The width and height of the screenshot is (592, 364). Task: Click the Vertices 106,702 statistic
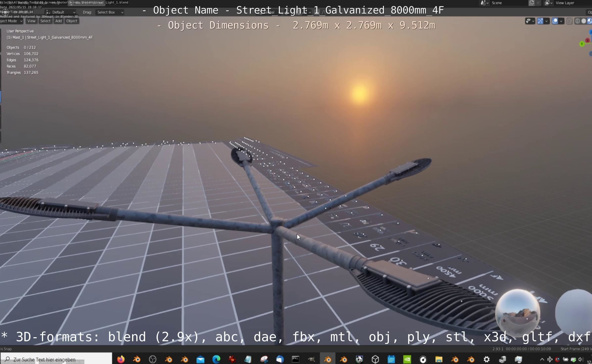pos(23,54)
